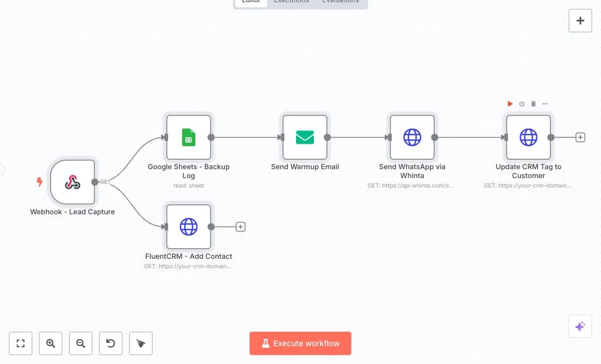The width and height of the screenshot is (601, 364).
Task: Open the ellipsis menu on Update CRM node
Action: (545, 104)
